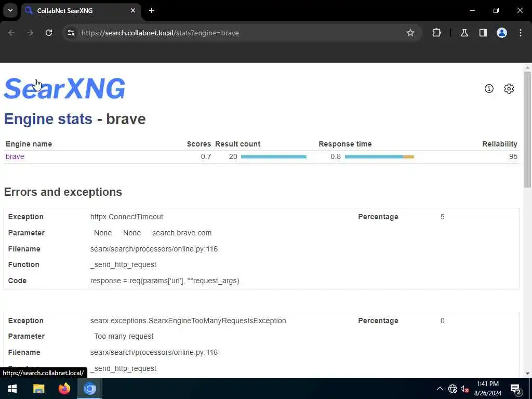View site information icon in address bar
The height and width of the screenshot is (399, 532).
71,33
